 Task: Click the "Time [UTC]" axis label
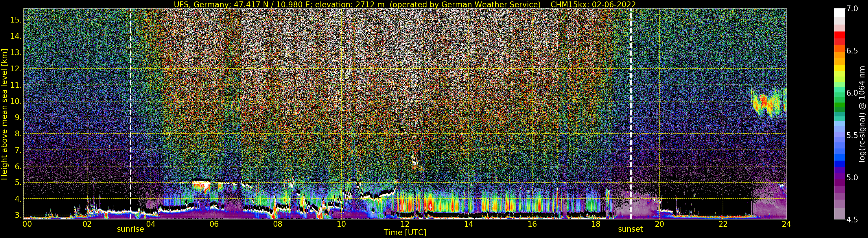[x=405, y=233]
